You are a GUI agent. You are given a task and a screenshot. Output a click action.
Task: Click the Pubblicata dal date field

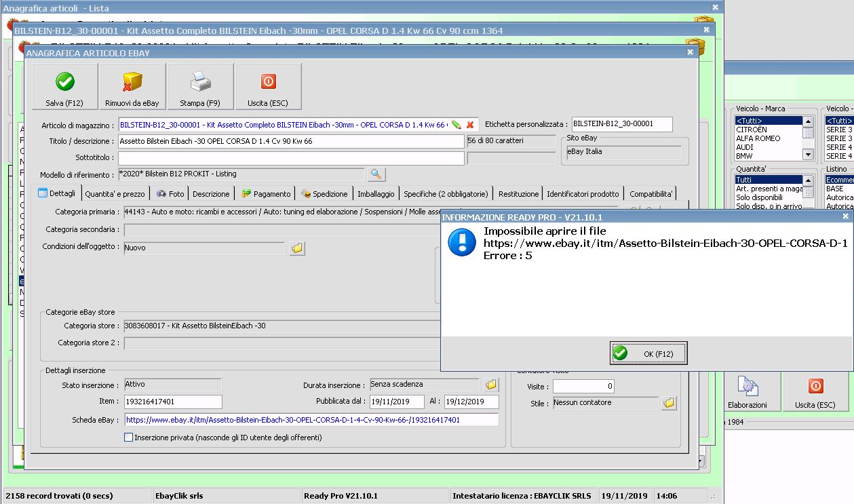pyautogui.click(x=397, y=402)
